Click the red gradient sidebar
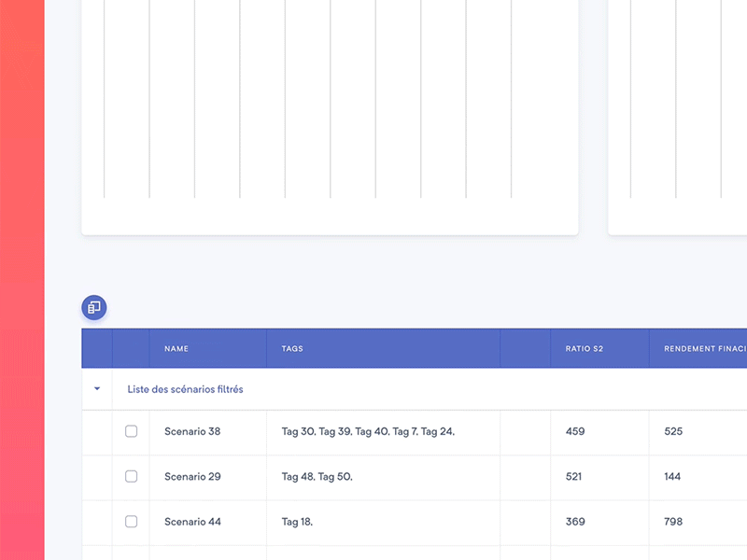The height and width of the screenshot is (560, 747). tap(22, 280)
